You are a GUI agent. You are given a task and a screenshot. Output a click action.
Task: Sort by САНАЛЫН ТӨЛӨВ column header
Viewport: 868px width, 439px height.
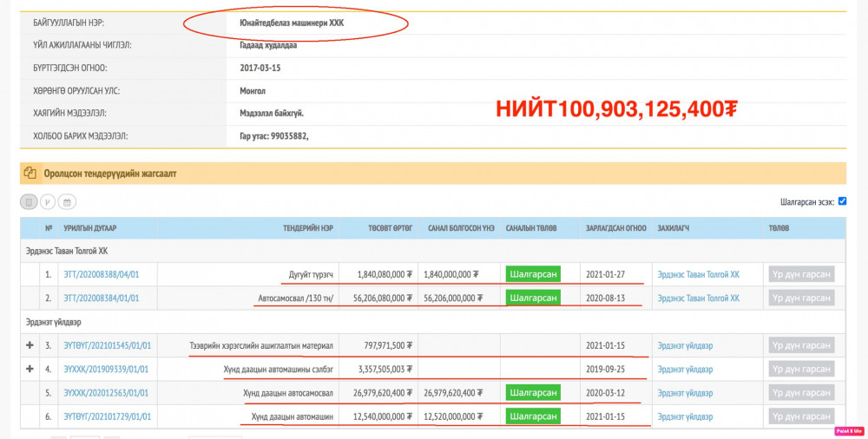(531, 228)
